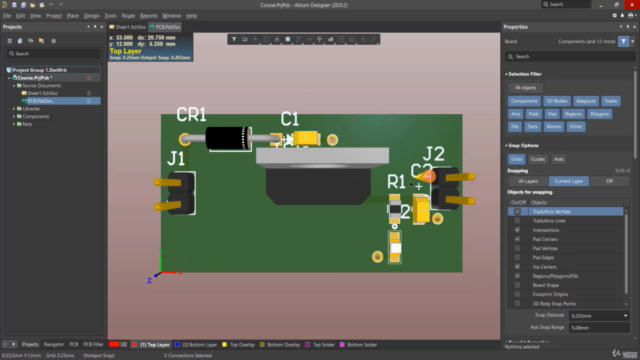Select the place via icon in Active Bar
640x360 pixels.
pos(320,39)
